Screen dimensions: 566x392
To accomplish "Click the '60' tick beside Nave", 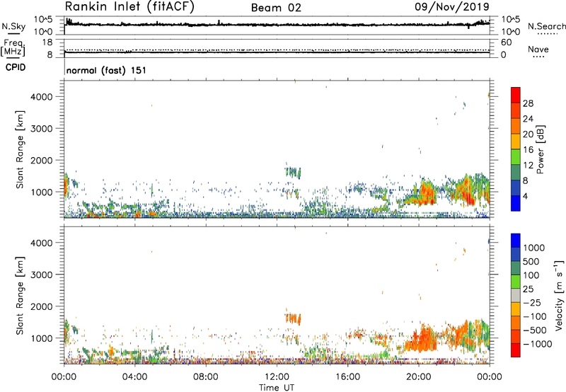I will point(507,42).
